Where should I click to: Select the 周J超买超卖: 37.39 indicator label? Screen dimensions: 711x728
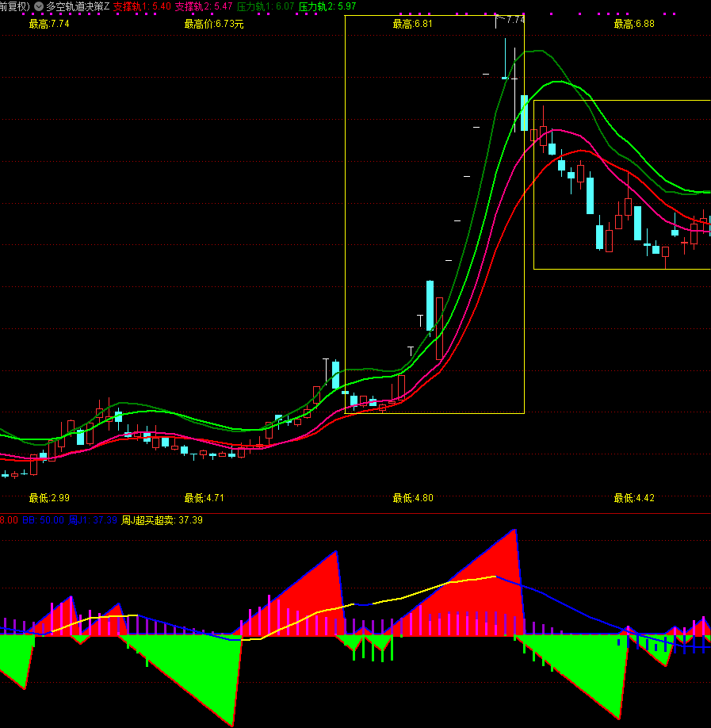[162, 520]
